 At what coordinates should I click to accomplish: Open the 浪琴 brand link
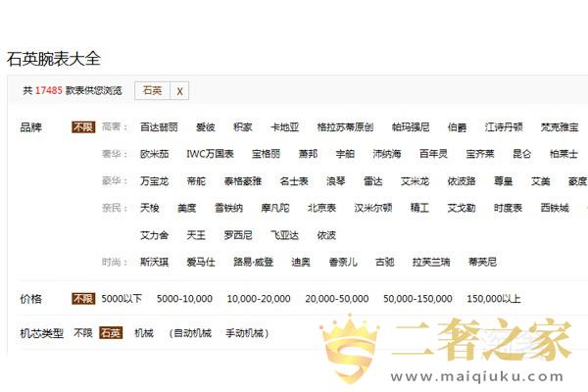tap(335, 181)
